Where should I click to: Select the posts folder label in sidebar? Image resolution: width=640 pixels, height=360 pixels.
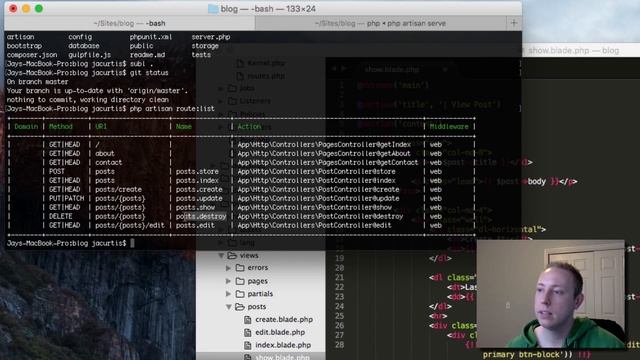coord(257,307)
